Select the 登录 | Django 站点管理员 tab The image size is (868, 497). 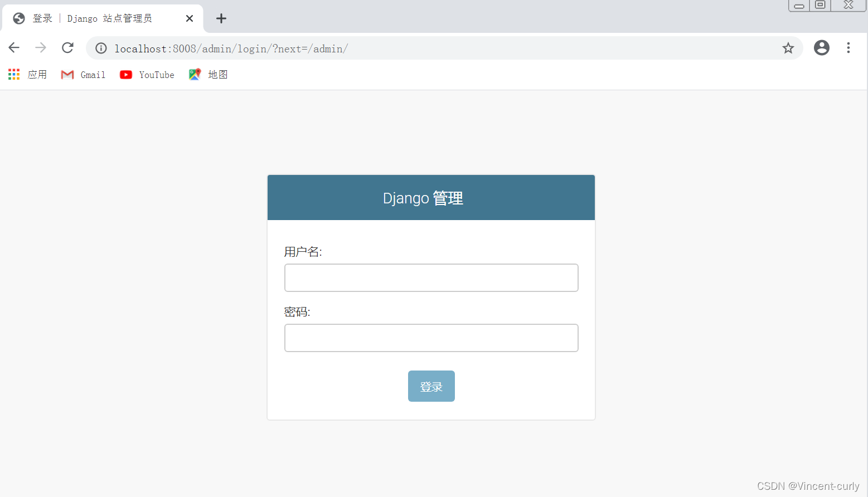click(x=103, y=18)
